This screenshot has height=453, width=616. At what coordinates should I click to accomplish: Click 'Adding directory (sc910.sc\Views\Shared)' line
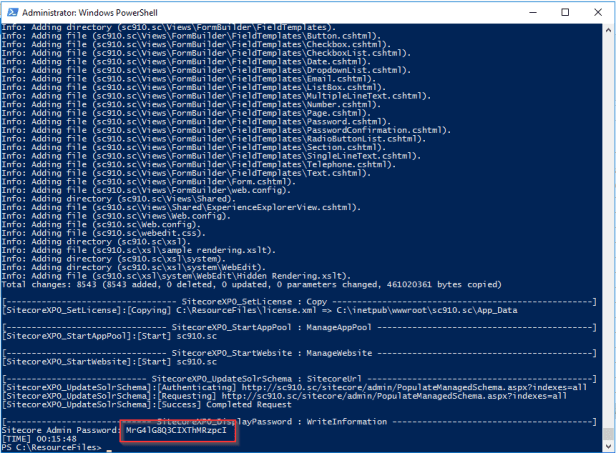(119, 199)
